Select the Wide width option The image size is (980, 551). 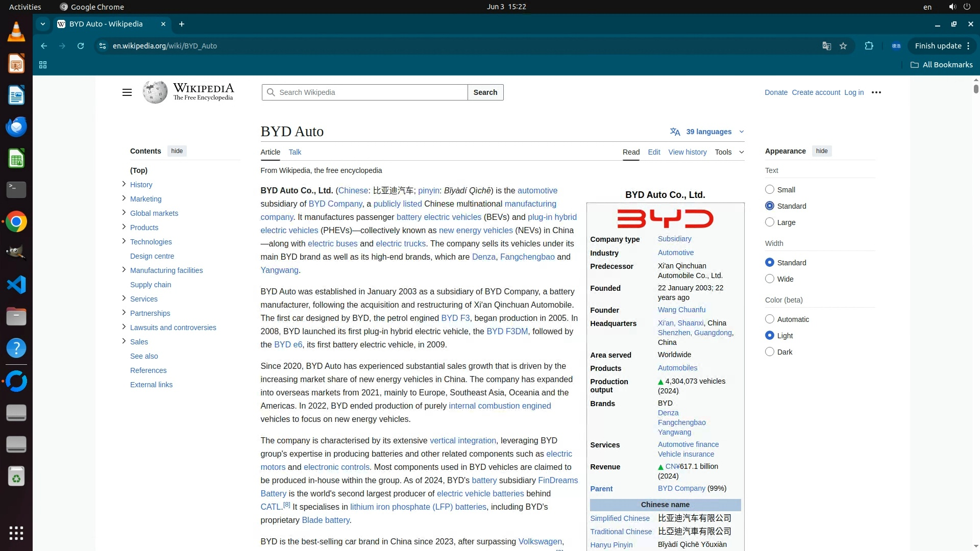(x=770, y=279)
